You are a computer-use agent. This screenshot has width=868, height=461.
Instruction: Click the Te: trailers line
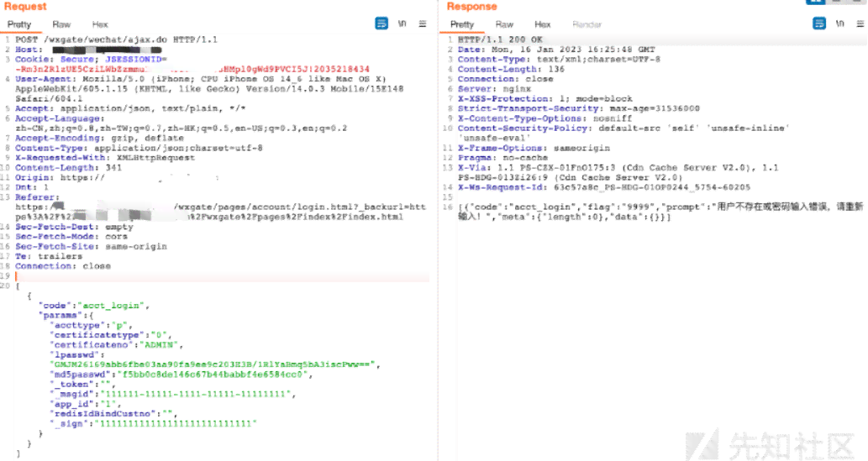(x=49, y=257)
